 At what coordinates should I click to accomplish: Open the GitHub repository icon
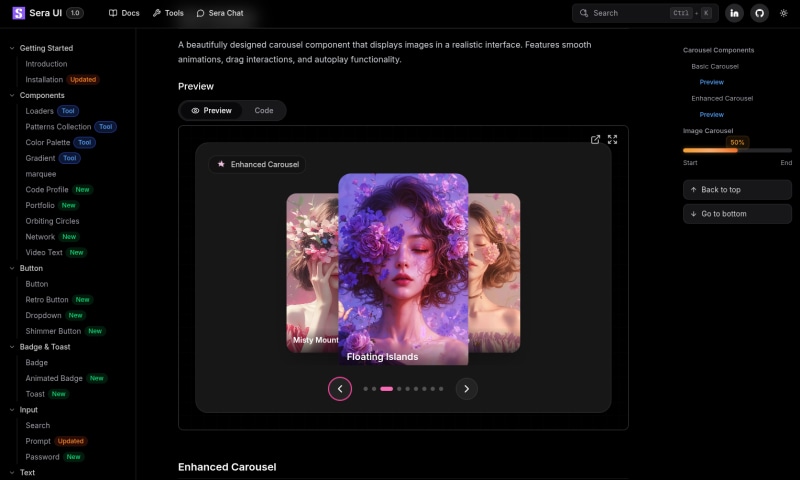click(x=759, y=13)
